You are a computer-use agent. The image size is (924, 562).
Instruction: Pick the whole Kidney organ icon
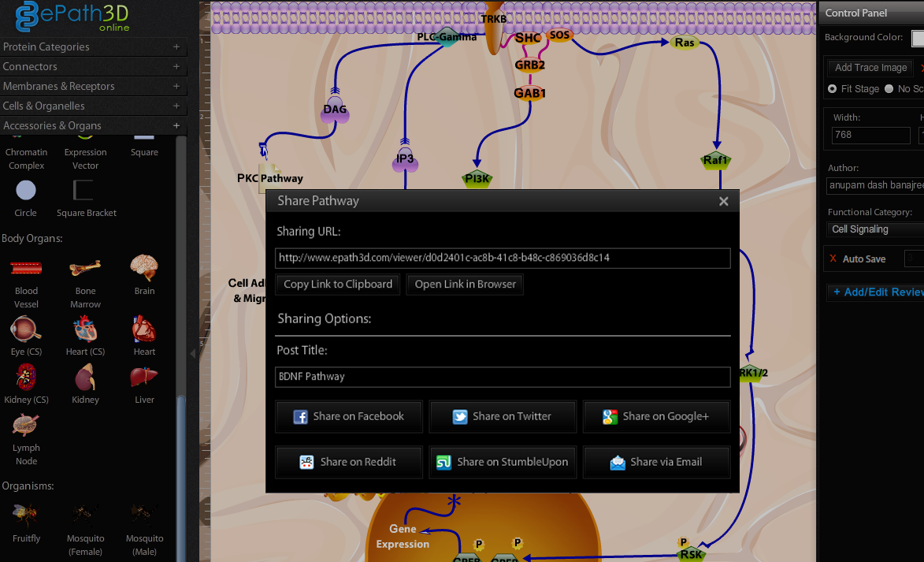85,378
